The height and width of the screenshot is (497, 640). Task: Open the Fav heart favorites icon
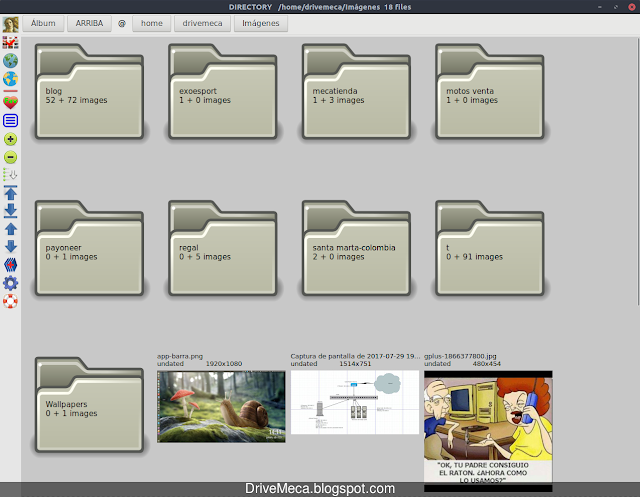[x=11, y=102]
